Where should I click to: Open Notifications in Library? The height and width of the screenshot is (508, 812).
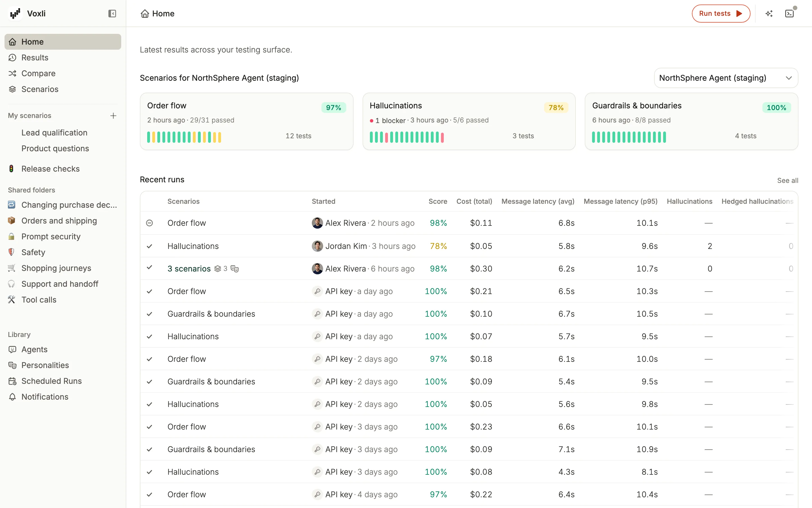tap(63, 397)
